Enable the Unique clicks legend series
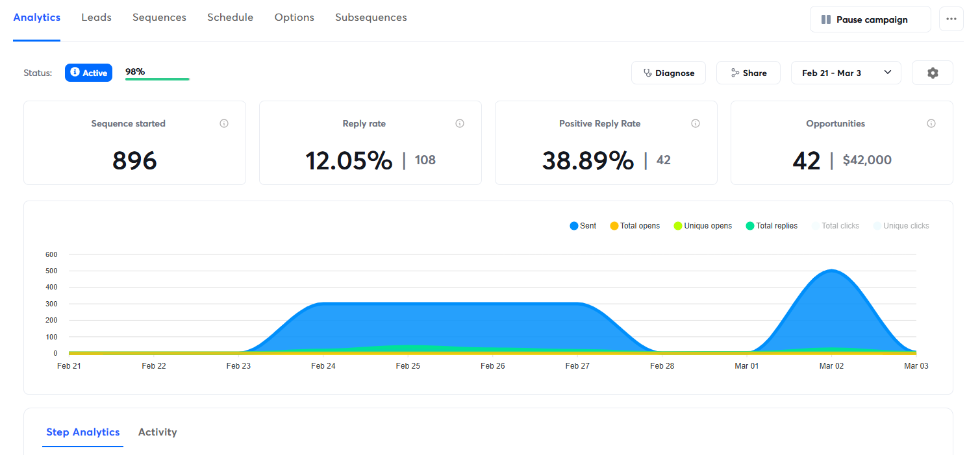Viewport: 980px width, 455px height. tap(901, 226)
